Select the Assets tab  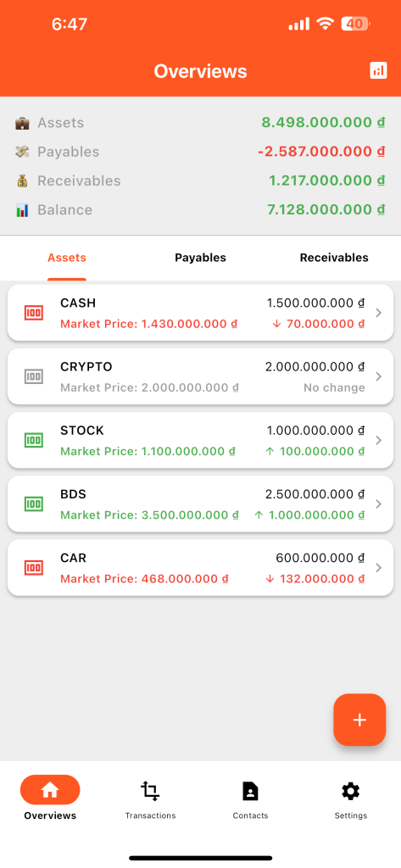[x=67, y=258]
